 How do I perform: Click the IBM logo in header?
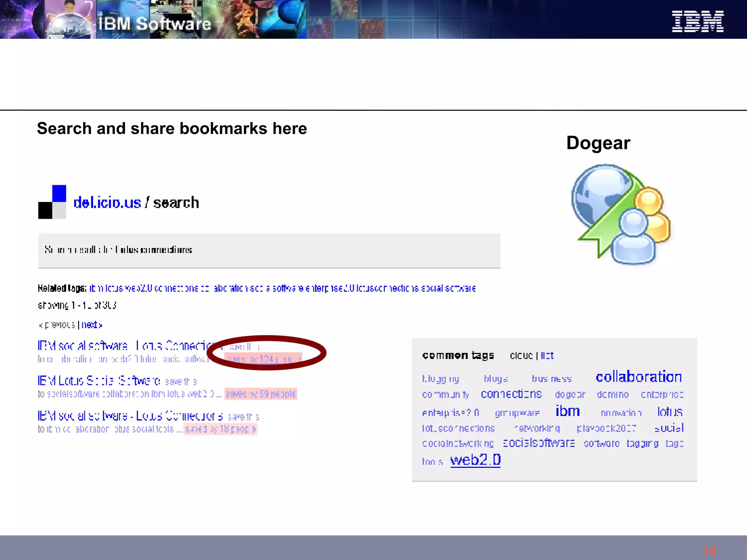697,22
